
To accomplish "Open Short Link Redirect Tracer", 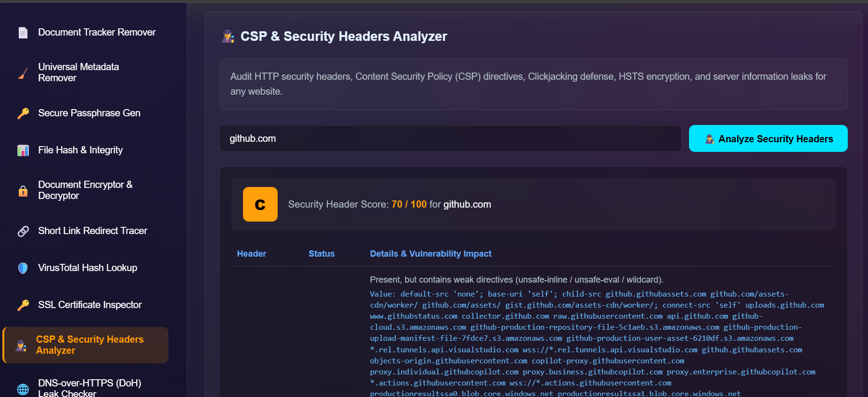I will 93,231.
